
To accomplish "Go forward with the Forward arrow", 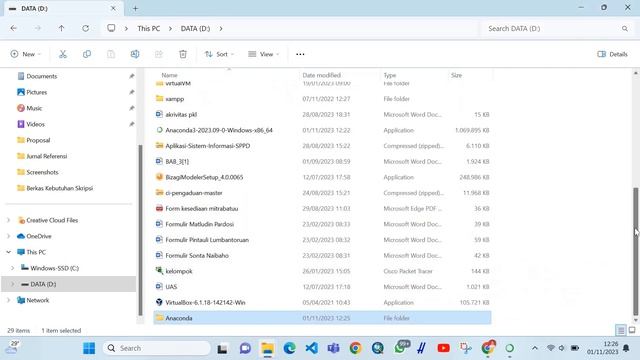I will tap(38, 28).
